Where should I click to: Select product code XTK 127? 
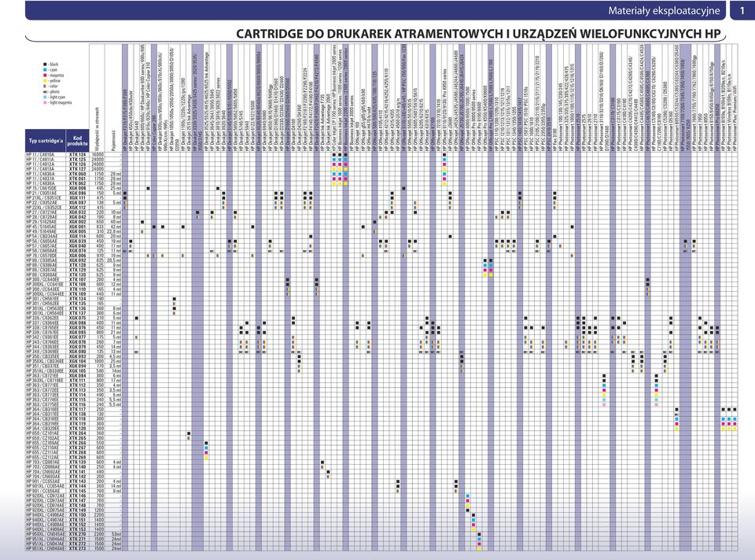pyautogui.click(x=77, y=168)
